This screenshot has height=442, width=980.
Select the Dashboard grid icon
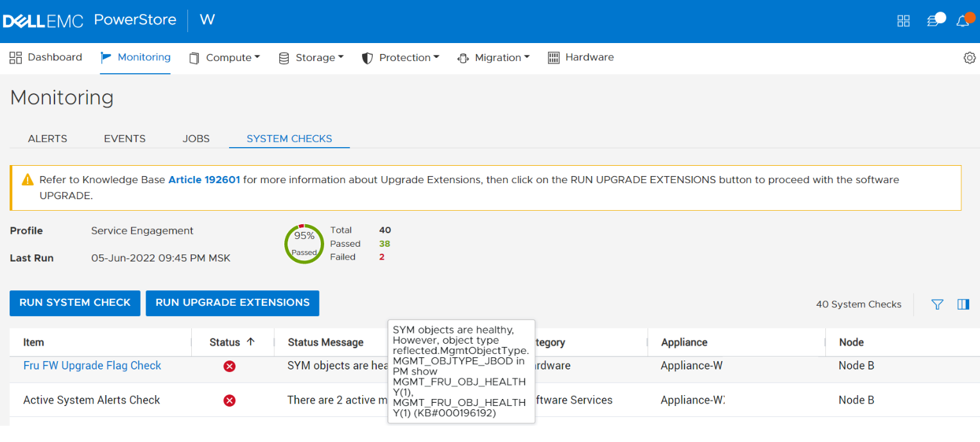15,57
